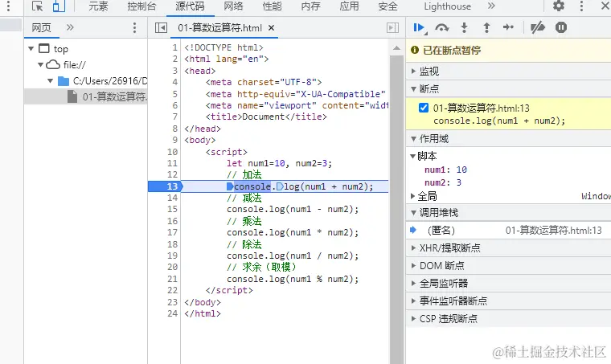
Task: Click the num1: 10 scope variable
Action: point(445,170)
